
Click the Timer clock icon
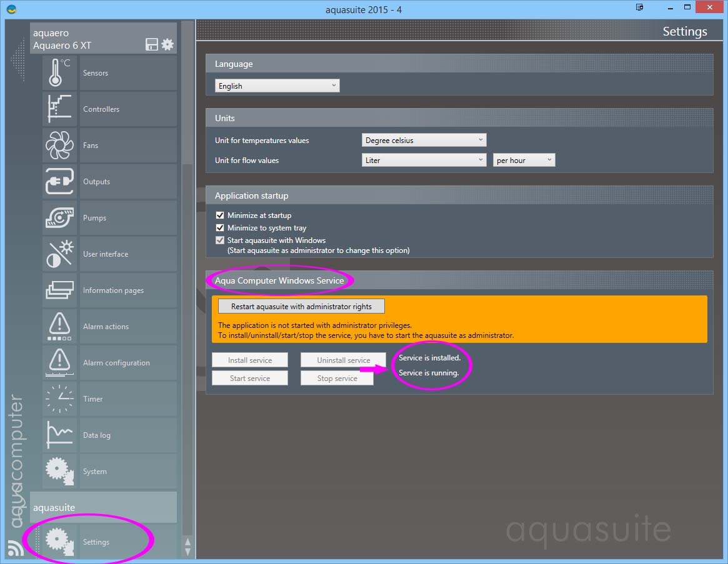59,398
